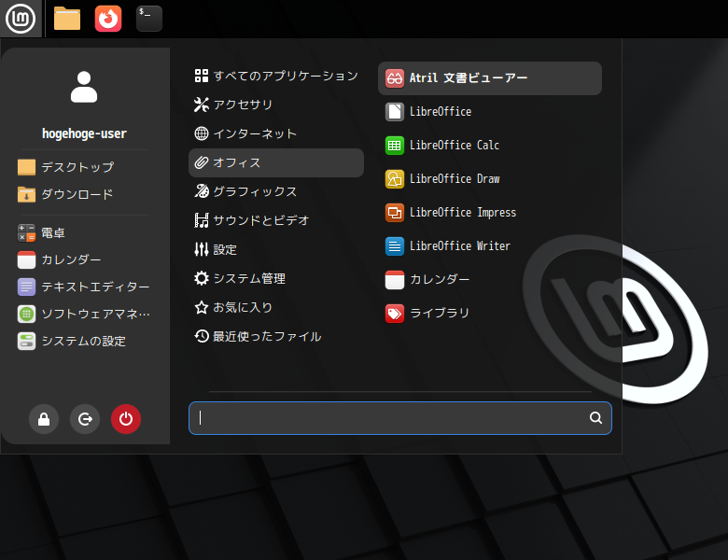Select システム管理 category
This screenshot has width=728, height=560.
[276, 279]
